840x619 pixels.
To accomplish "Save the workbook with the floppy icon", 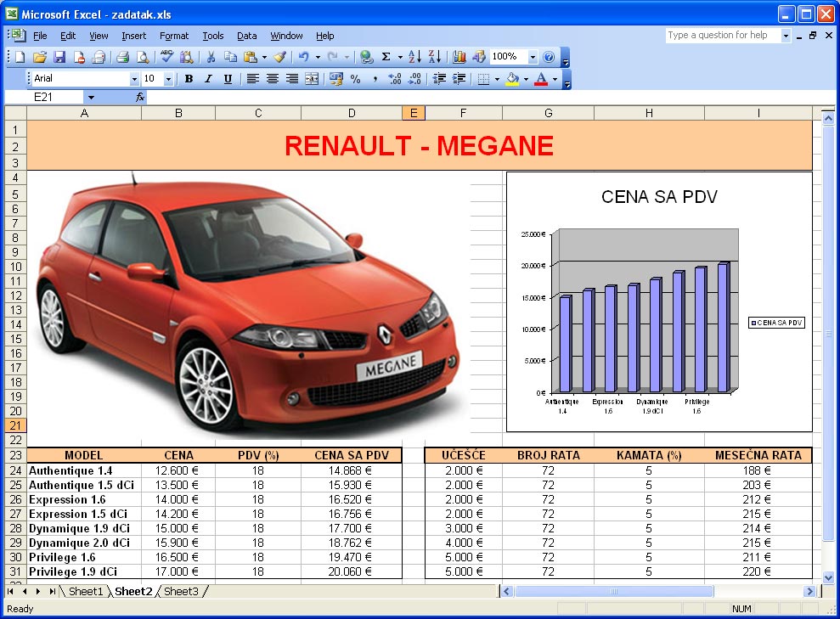I will (59, 57).
